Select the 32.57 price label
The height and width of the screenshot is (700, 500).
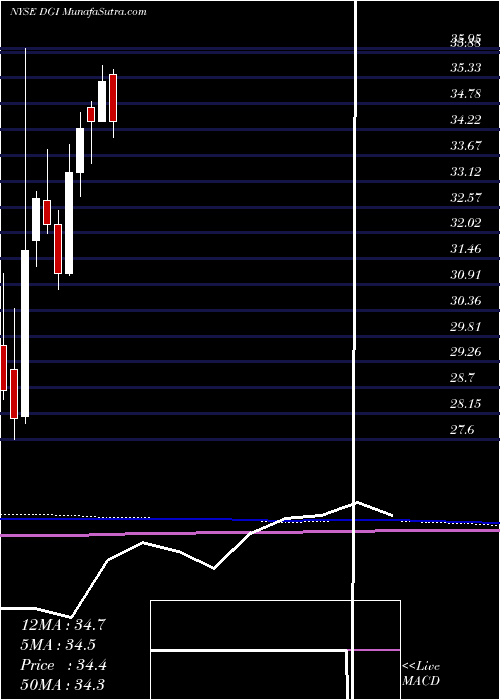tap(466, 197)
